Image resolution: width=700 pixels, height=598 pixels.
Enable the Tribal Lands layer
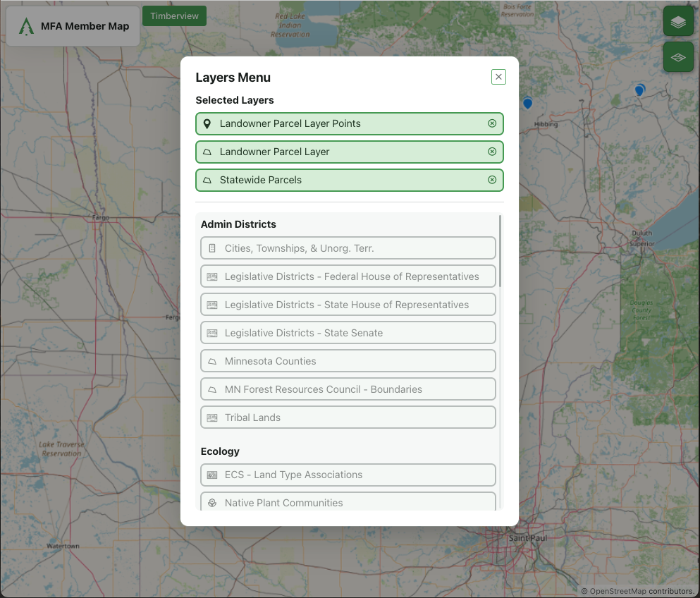tap(348, 417)
